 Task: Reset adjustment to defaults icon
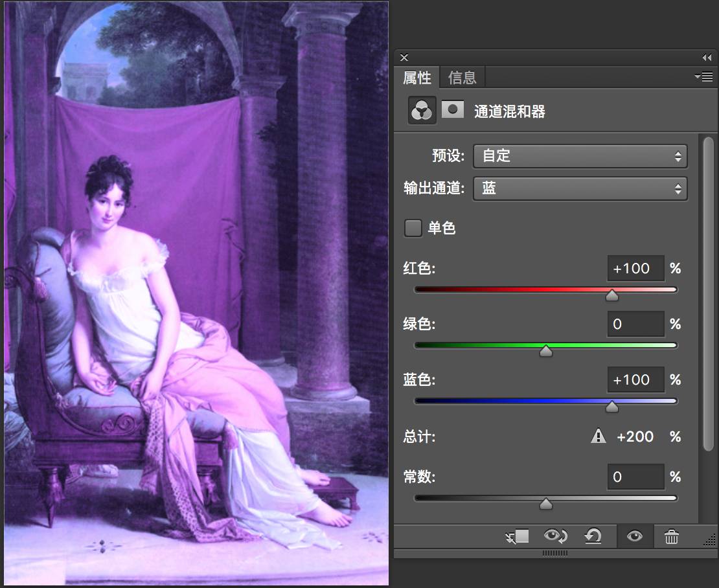point(593,536)
